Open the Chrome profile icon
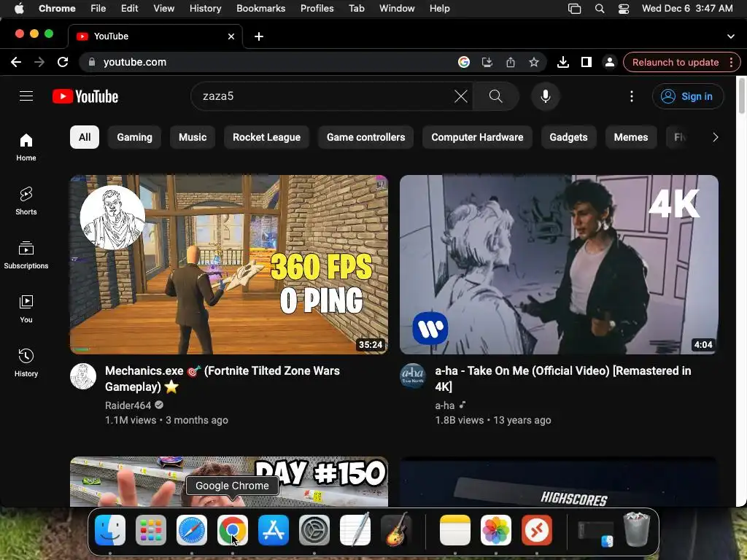 coord(610,62)
